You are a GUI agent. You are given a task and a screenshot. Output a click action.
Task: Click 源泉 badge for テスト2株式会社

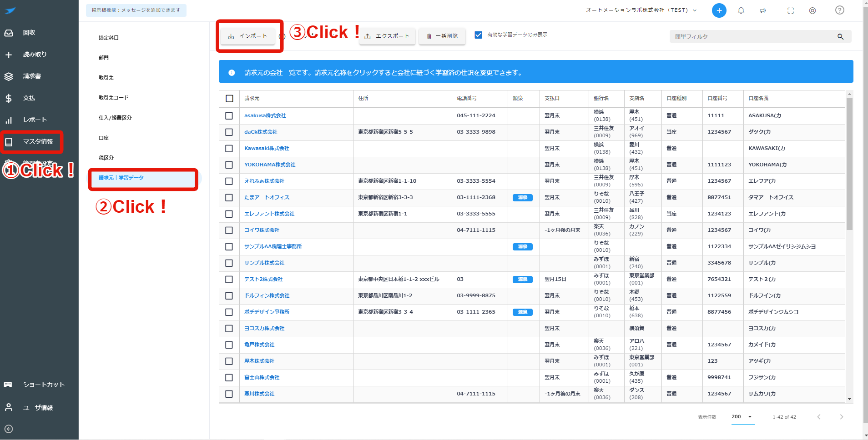point(523,280)
